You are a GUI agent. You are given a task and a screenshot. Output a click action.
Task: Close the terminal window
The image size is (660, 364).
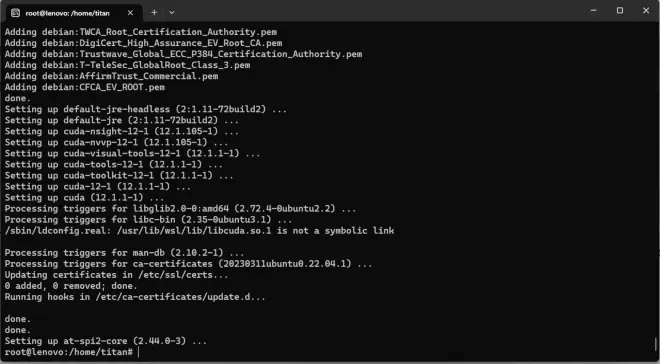pos(646,11)
